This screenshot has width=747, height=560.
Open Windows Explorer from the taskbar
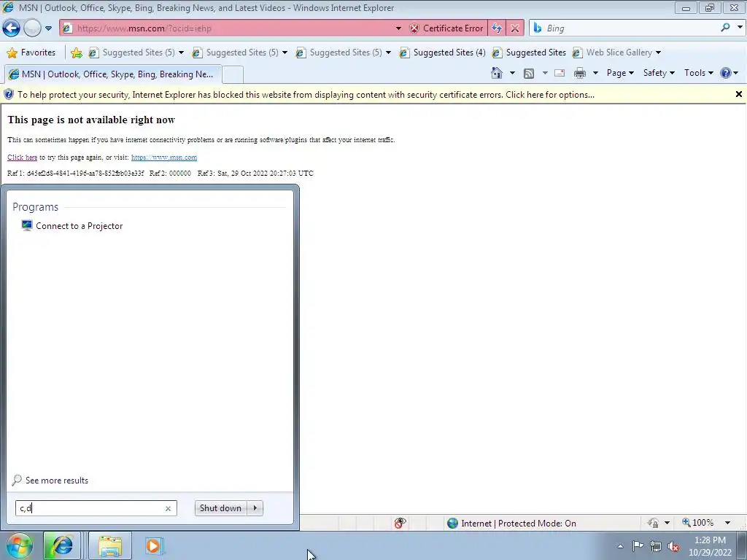point(110,545)
